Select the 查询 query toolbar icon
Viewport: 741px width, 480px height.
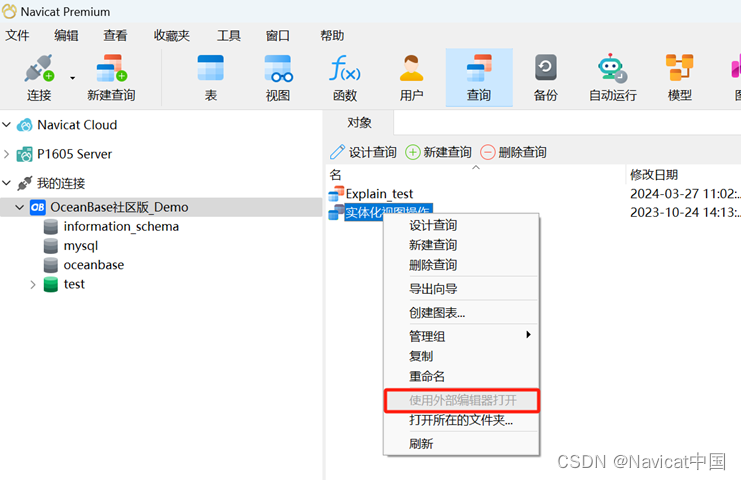click(x=479, y=78)
